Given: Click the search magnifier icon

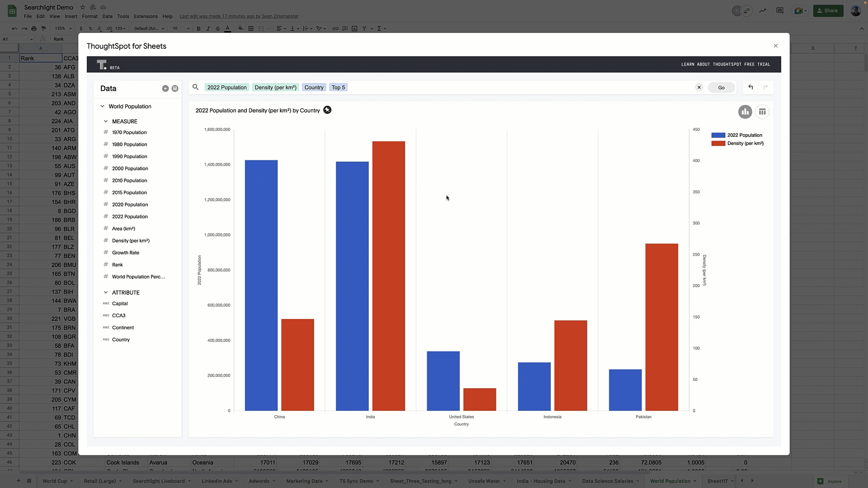Looking at the screenshot, I should (x=196, y=87).
